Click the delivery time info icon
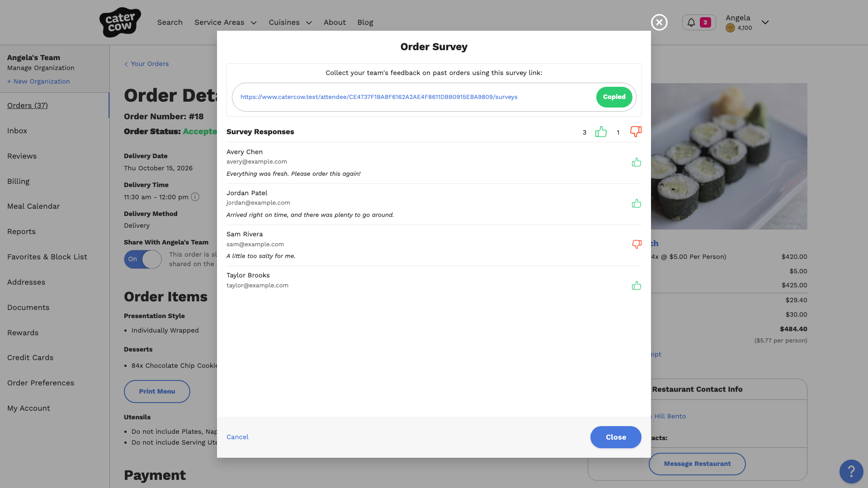 195,197
